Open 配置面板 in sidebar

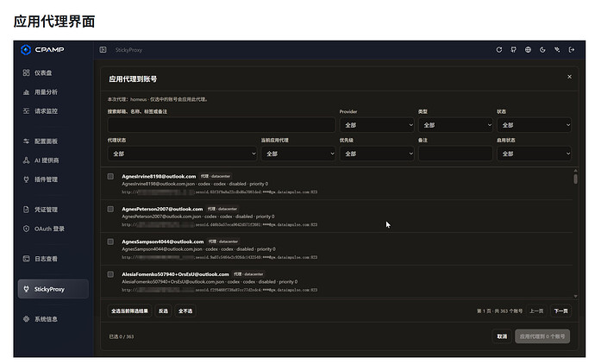coord(53,141)
